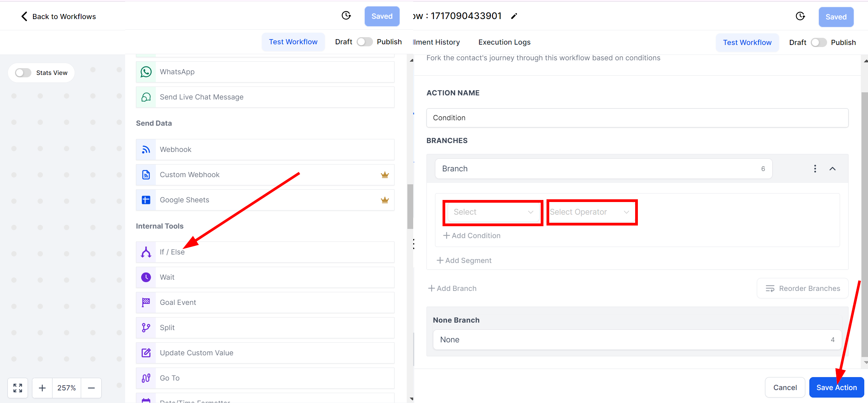Open version history clock icon beside left Saved

pos(346,16)
